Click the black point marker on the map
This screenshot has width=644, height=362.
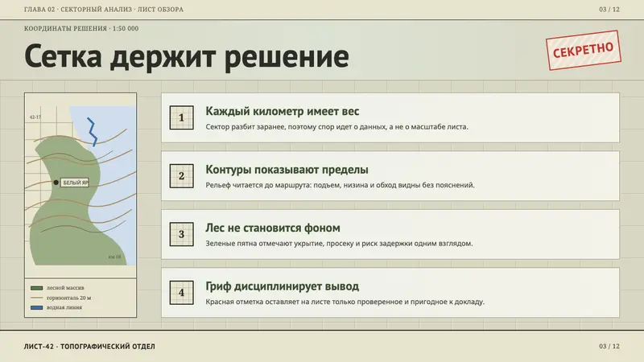(x=56, y=183)
